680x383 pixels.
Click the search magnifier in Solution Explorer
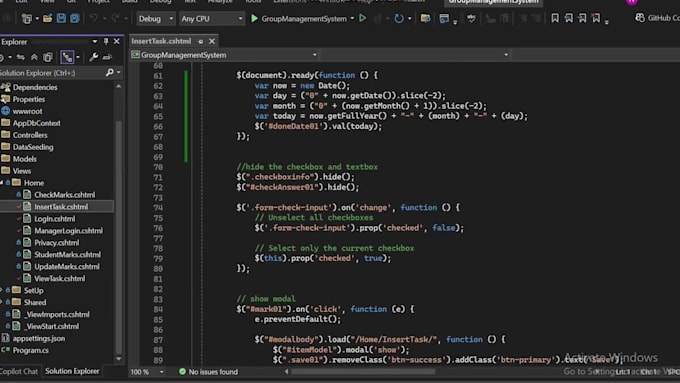click(x=109, y=73)
